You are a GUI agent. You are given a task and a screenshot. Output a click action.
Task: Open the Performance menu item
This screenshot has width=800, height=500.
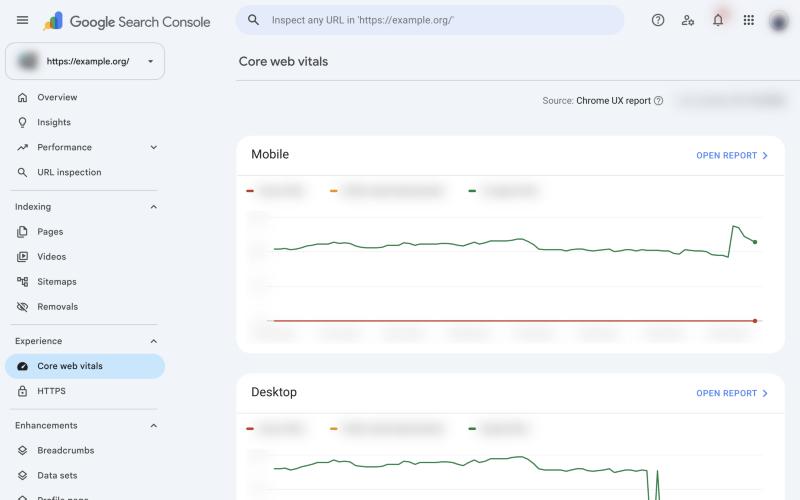tap(85, 147)
